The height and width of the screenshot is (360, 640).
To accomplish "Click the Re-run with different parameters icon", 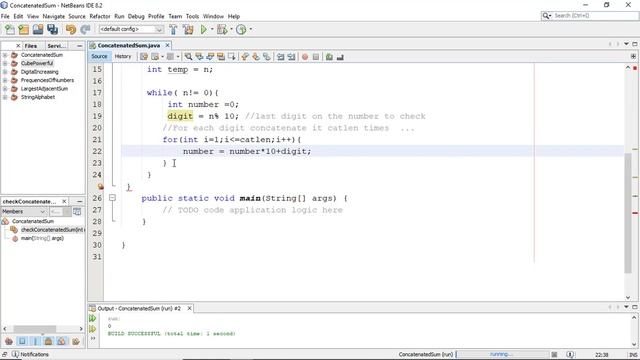I will click(93, 329).
